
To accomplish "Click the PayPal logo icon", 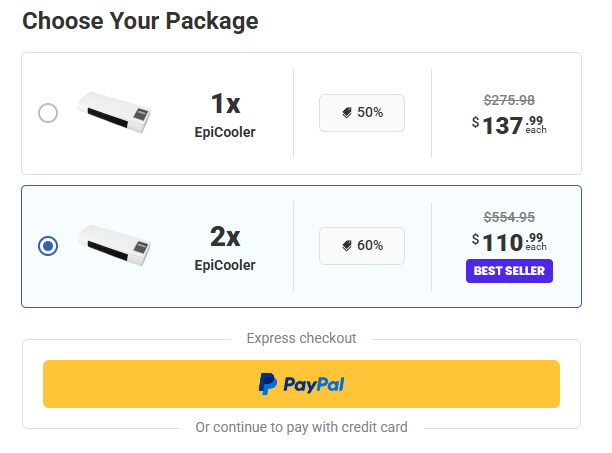I will [x=268, y=384].
